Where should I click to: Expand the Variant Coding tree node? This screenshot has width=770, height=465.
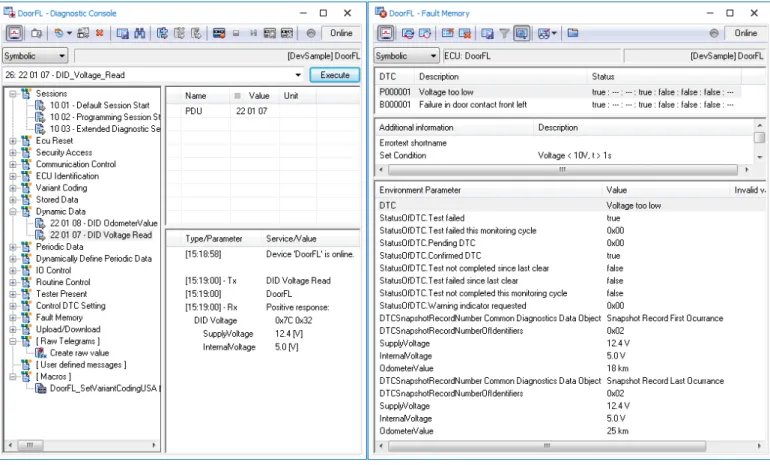click(13, 188)
